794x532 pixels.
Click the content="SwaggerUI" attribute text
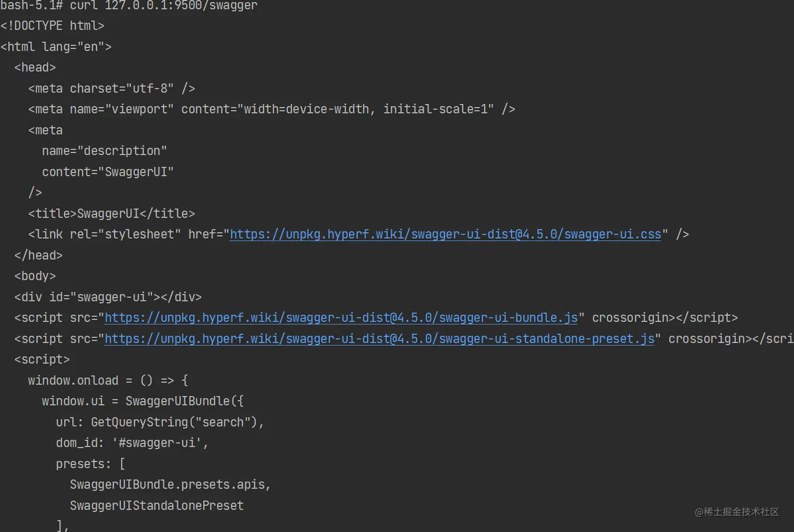click(108, 172)
